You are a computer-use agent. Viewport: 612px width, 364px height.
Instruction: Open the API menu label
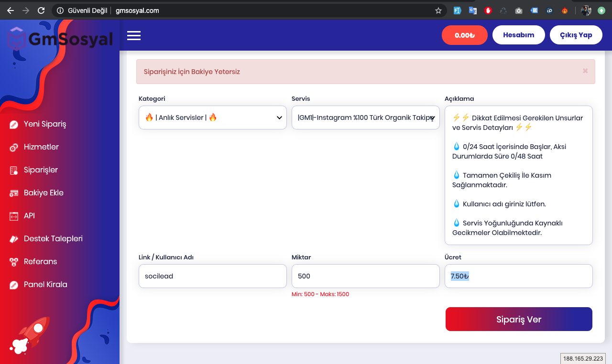29,216
